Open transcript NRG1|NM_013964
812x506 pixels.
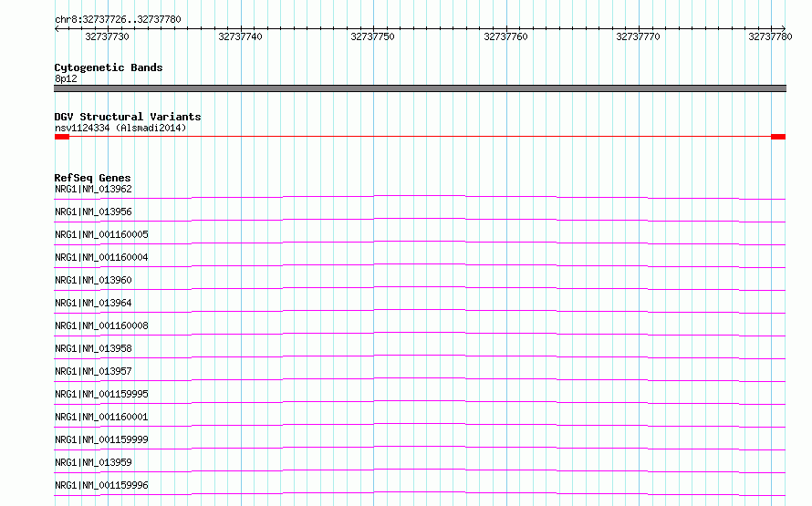93,303
